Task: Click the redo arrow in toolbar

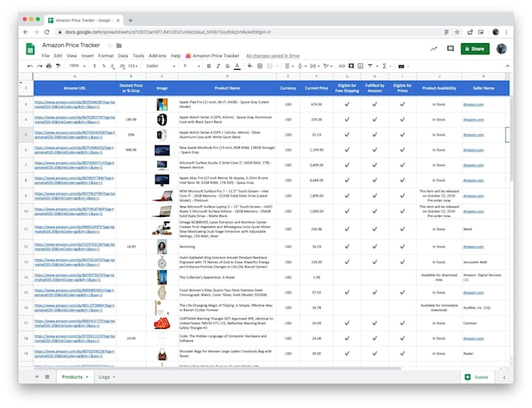Action: [40, 66]
